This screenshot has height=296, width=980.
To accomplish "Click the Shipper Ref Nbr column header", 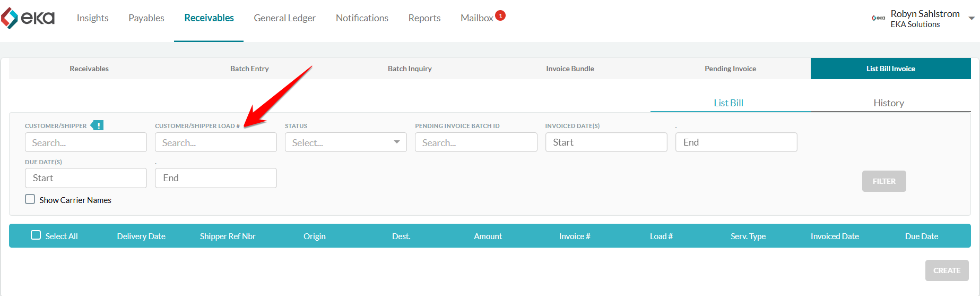I will (x=228, y=236).
